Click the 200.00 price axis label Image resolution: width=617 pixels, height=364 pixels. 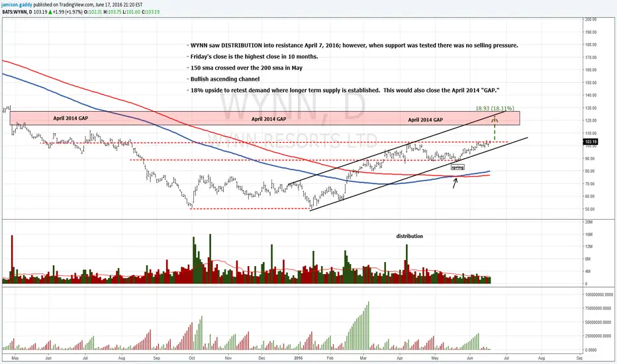coord(591,19)
